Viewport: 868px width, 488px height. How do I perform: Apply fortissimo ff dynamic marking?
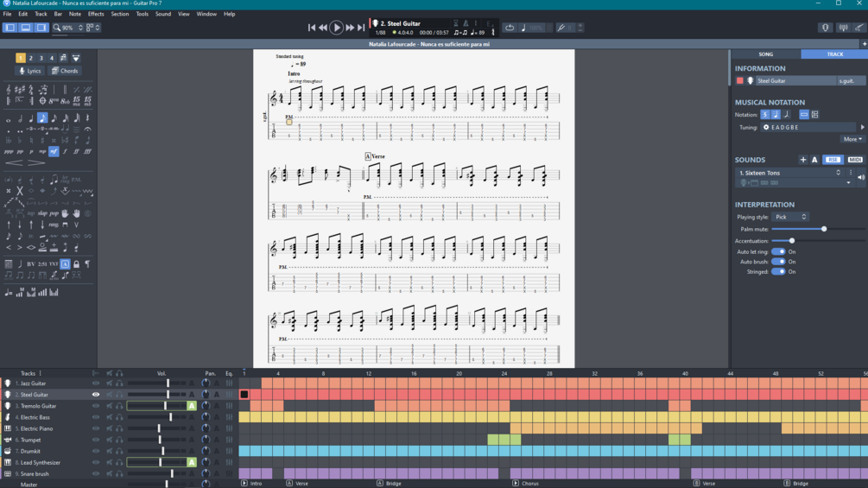click(76, 151)
